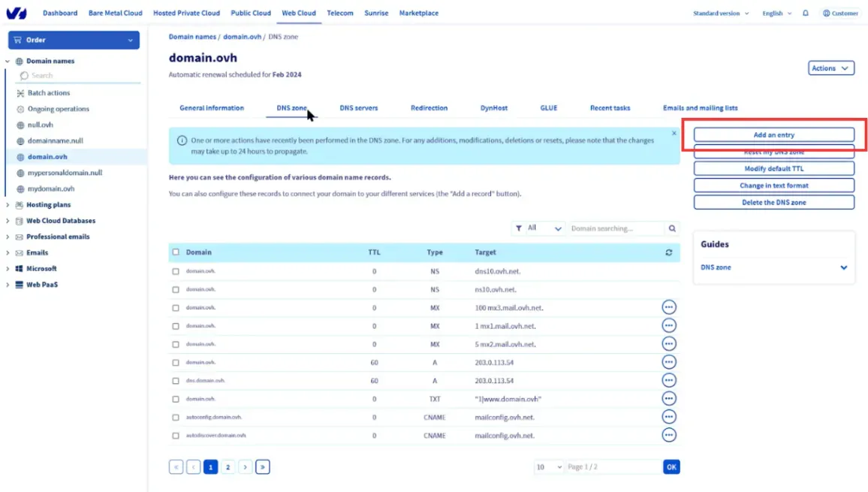Click the notification bell icon

[x=806, y=14]
